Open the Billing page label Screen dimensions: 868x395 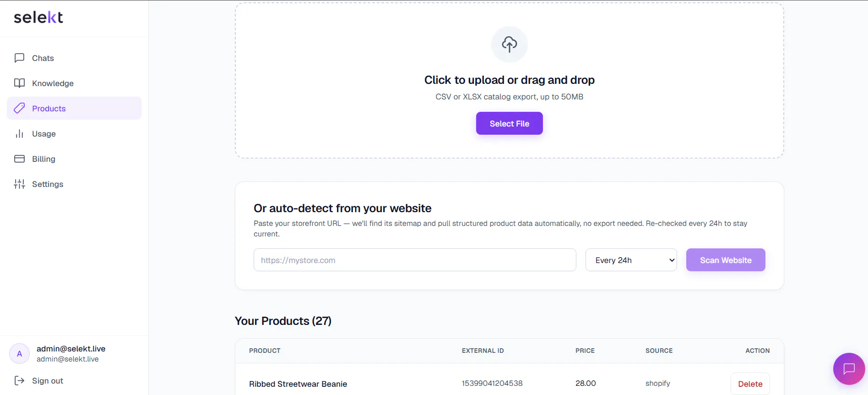(43, 159)
